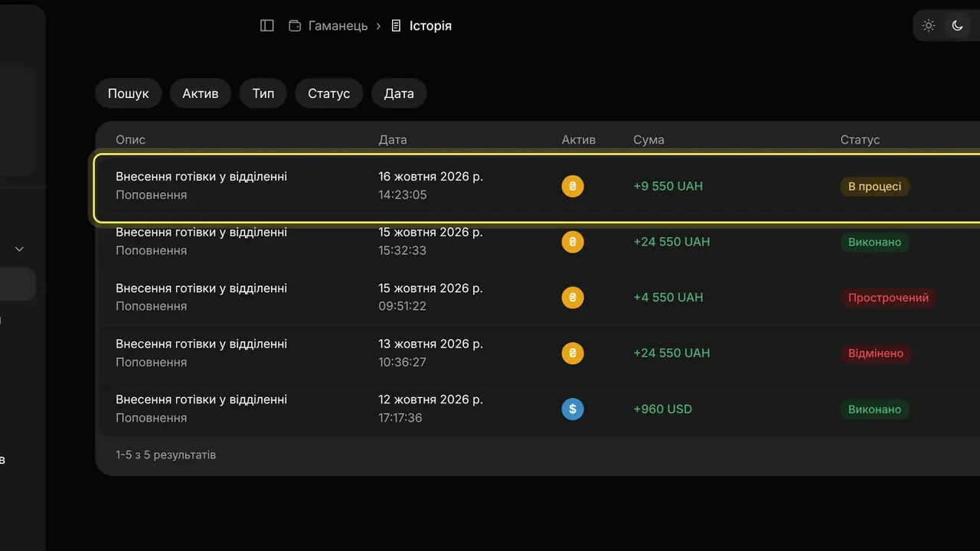Click Виконано badge in the 15:32:33 row
This screenshot has height=551, width=980.
tap(875, 242)
